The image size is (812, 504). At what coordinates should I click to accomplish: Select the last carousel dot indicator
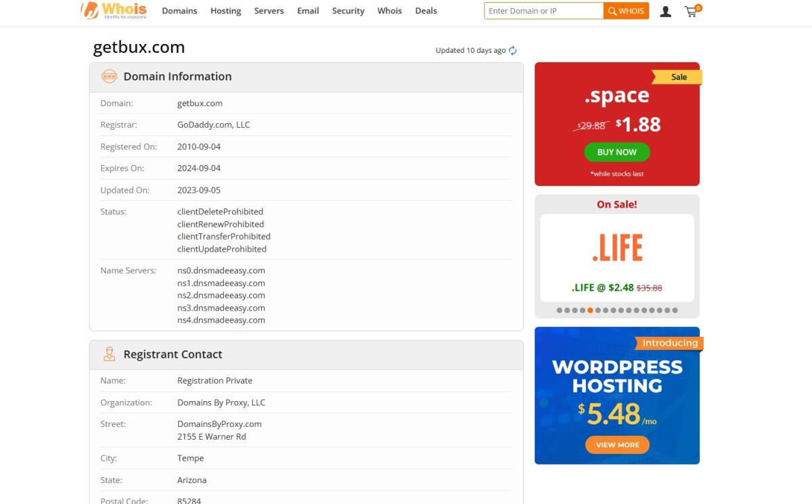click(x=675, y=311)
